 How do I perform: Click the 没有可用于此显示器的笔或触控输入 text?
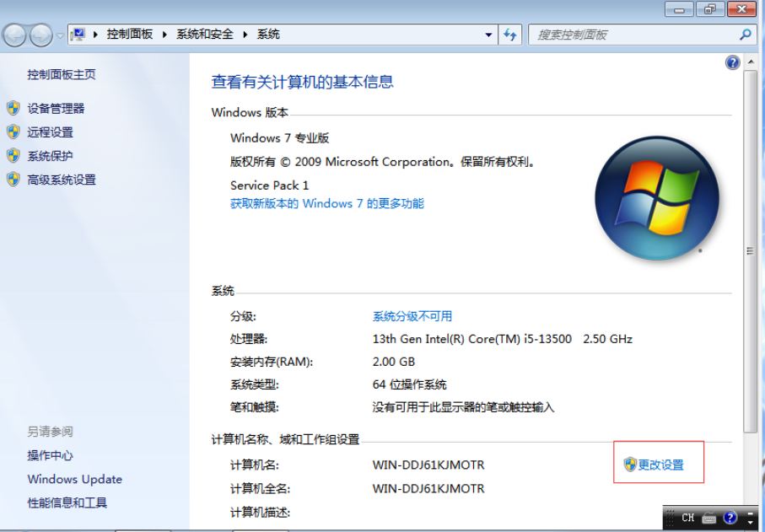click(464, 407)
